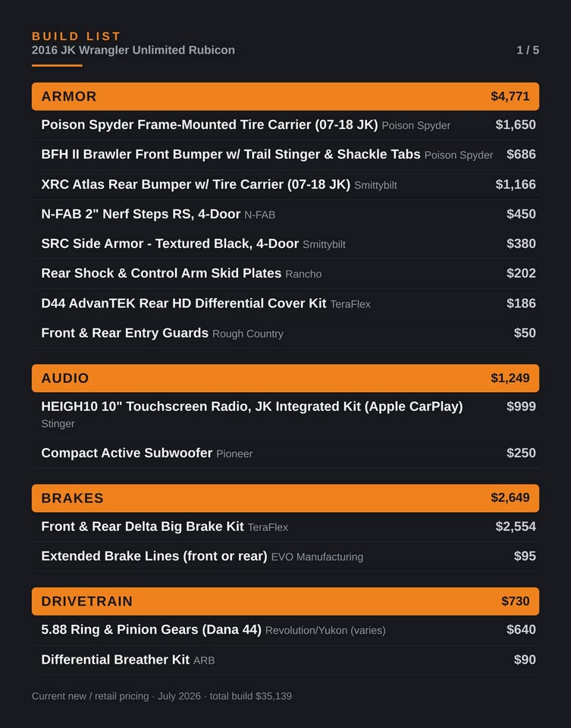Select HEIGH10 Touchscreen Radio entry

coord(285,415)
